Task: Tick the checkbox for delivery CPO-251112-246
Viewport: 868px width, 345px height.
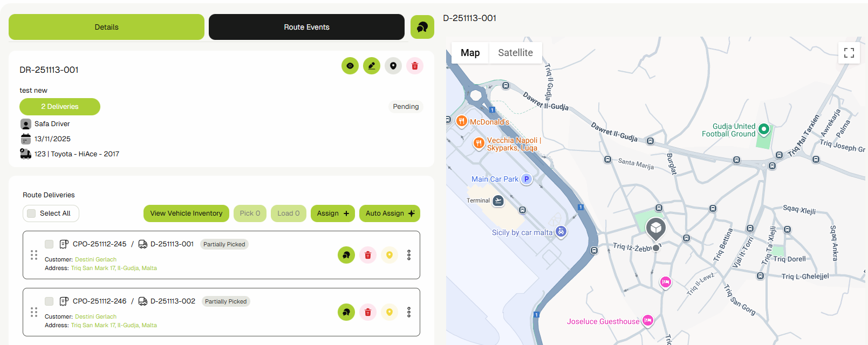Action: click(49, 301)
